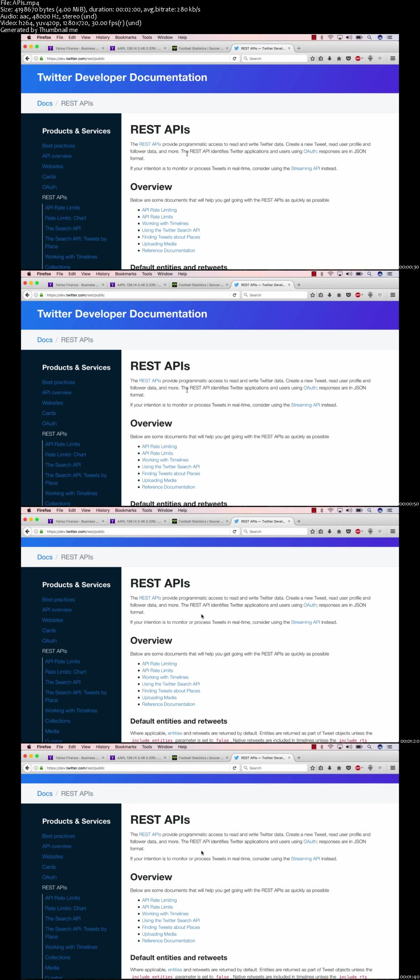Click the Bluetooth icon in the 00:00:50 frame menu bar
Screen dimensions: 420x980
[322, 274]
